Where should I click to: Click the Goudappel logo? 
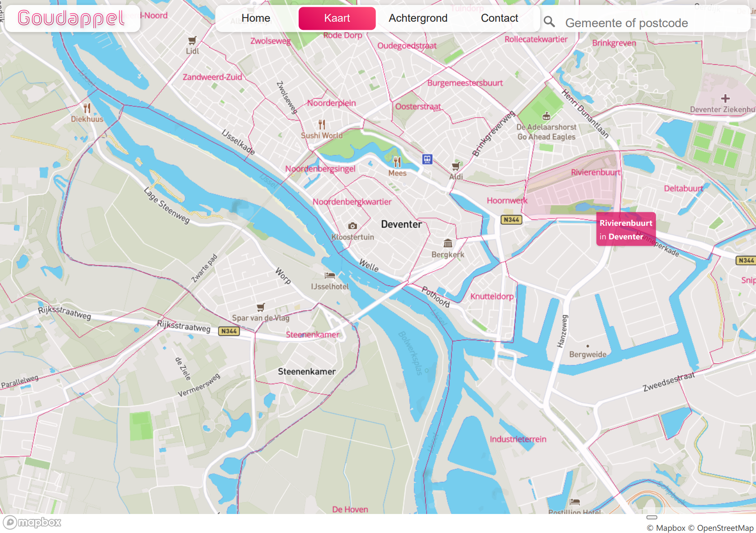point(71,19)
